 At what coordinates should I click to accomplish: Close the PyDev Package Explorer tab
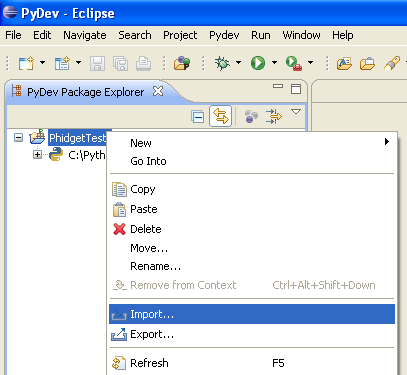[x=158, y=91]
